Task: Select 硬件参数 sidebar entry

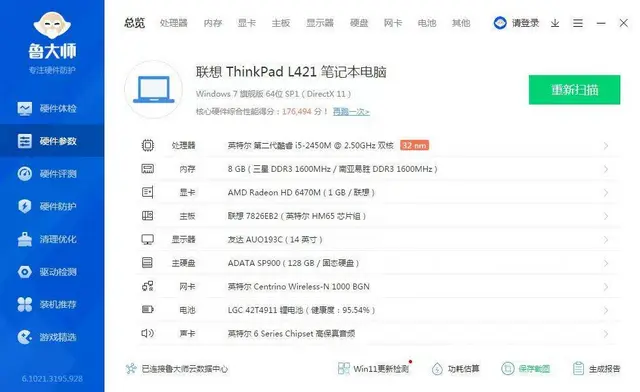Action: pos(52,141)
